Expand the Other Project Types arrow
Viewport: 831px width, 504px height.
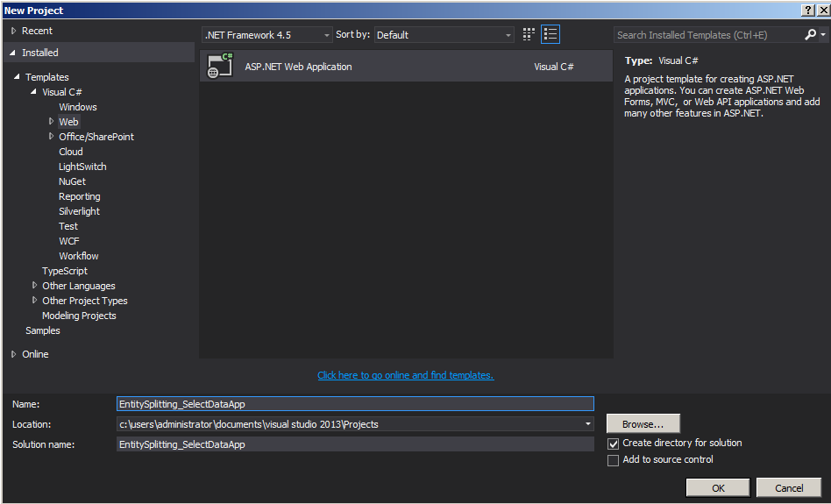coord(34,300)
